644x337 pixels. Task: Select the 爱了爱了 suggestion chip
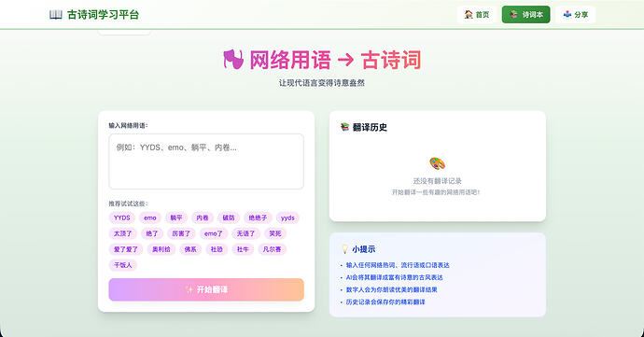(x=126, y=249)
